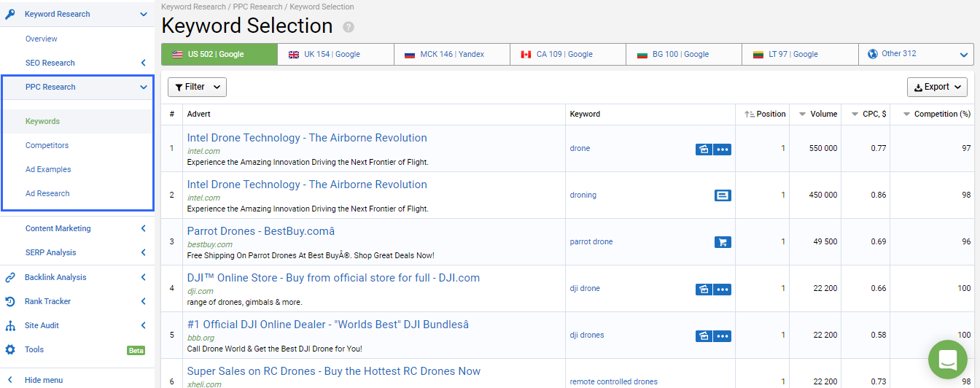This screenshot has height=388, width=980.
Task: Click 'remote controlled drones' keyword link
Action: (x=613, y=381)
